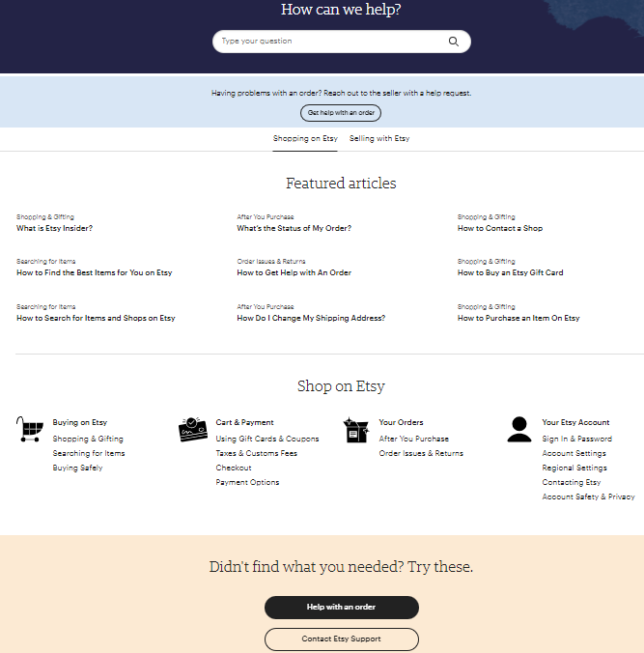Click the black Help with an order button
This screenshot has width=644, height=653.
tap(341, 607)
